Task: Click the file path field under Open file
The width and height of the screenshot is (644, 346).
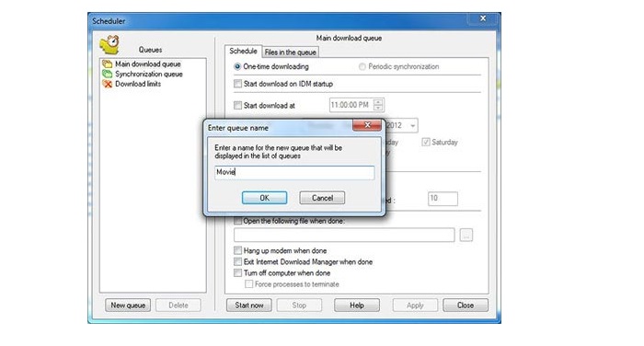Action: coord(344,235)
